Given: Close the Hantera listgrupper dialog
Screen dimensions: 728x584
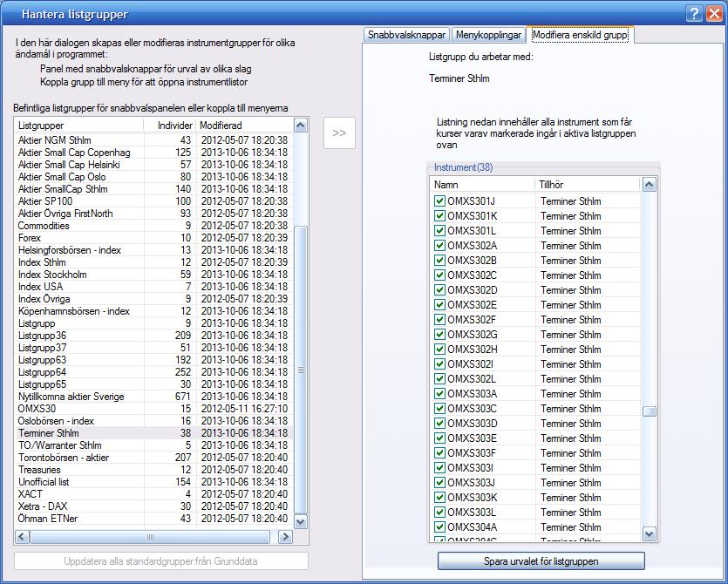Looking at the screenshot, I should coord(713,13).
